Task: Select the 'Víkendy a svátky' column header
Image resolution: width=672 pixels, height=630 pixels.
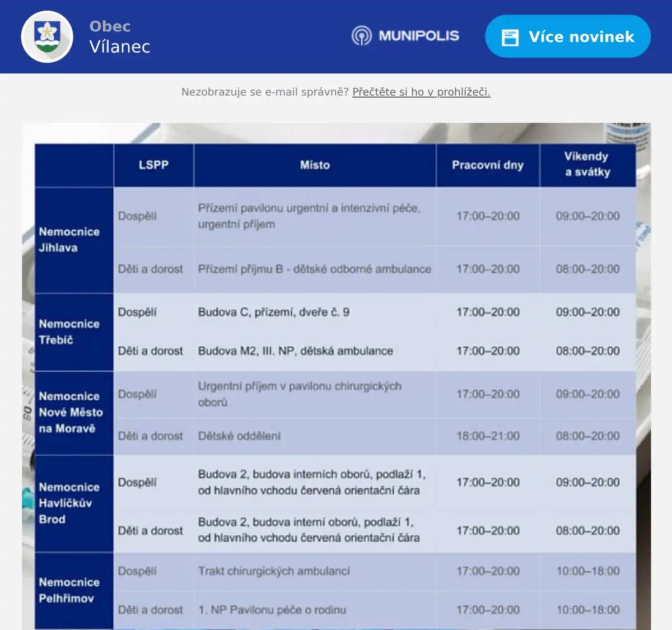Action: pos(587,164)
